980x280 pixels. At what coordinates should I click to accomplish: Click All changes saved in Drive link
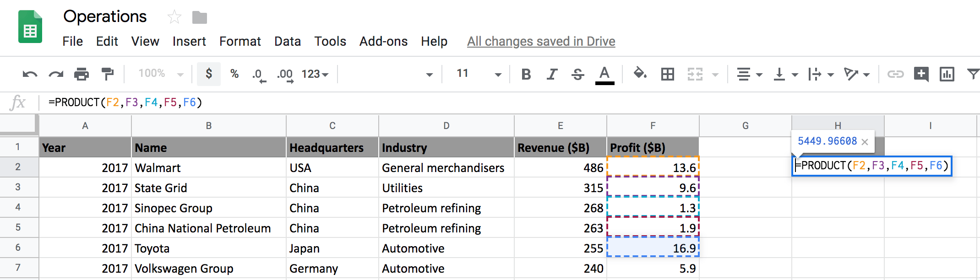pyautogui.click(x=541, y=41)
